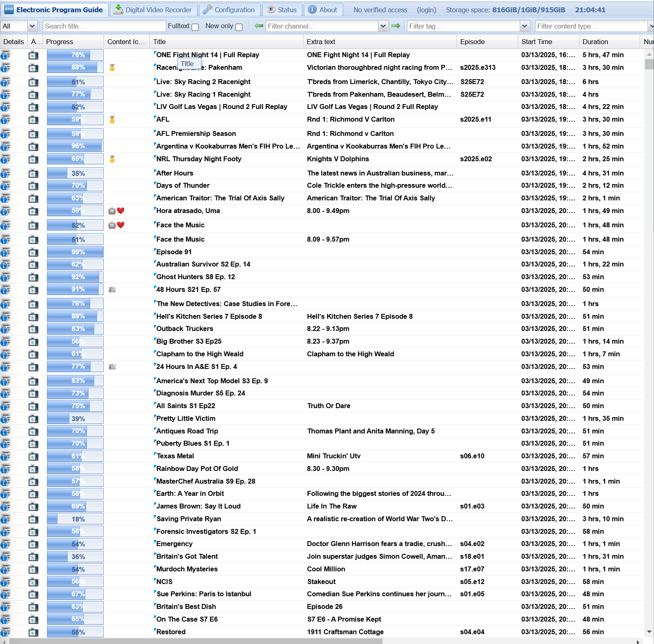Click record icon for NRL Thursday Night Footy
The height and width of the screenshot is (644, 654).
point(33,159)
